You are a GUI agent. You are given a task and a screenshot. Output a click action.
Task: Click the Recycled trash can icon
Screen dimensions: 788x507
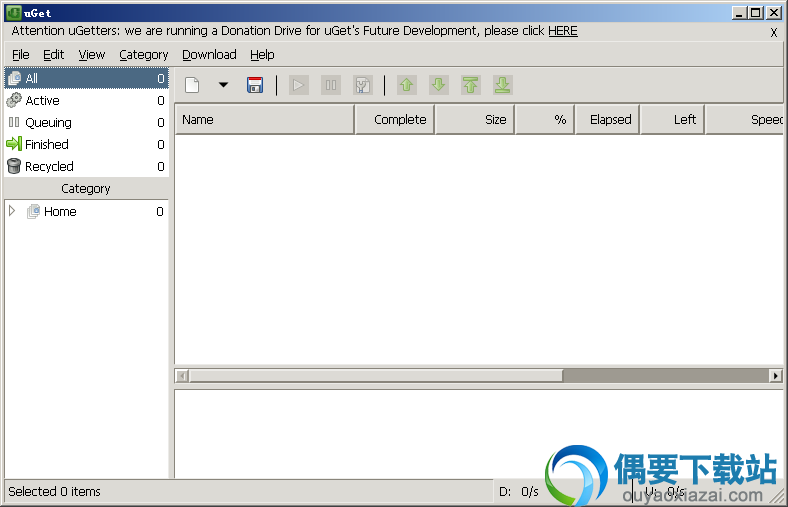click(14, 166)
